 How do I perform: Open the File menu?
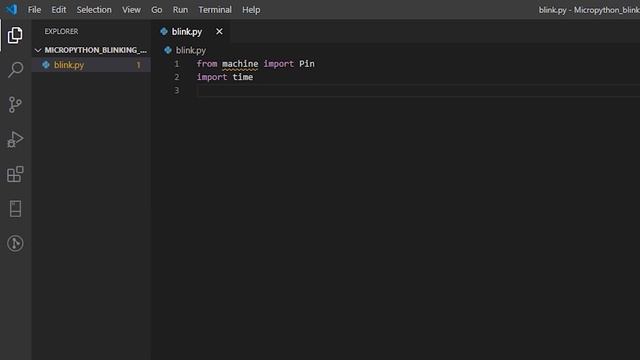34,9
